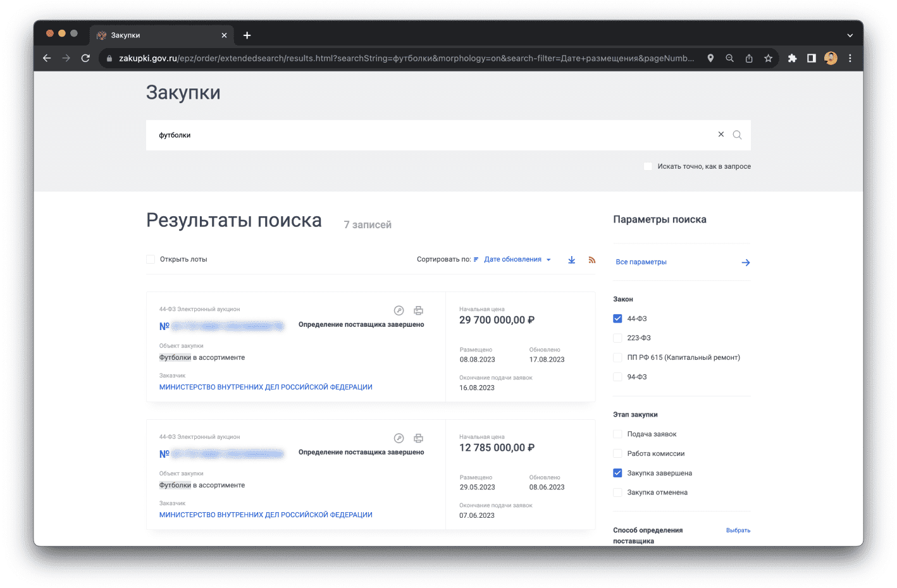Reload the page
Screen dimensions: 897x588
click(85, 58)
